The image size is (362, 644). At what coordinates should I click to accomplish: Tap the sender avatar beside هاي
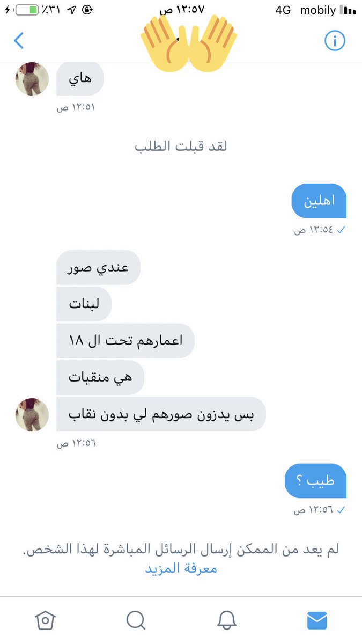(32, 78)
